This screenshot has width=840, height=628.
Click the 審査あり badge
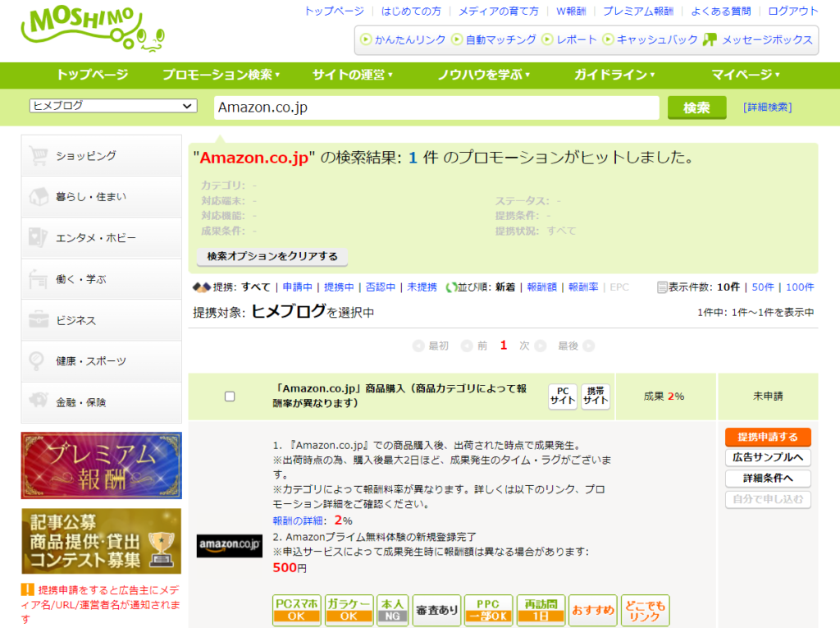coord(436,610)
